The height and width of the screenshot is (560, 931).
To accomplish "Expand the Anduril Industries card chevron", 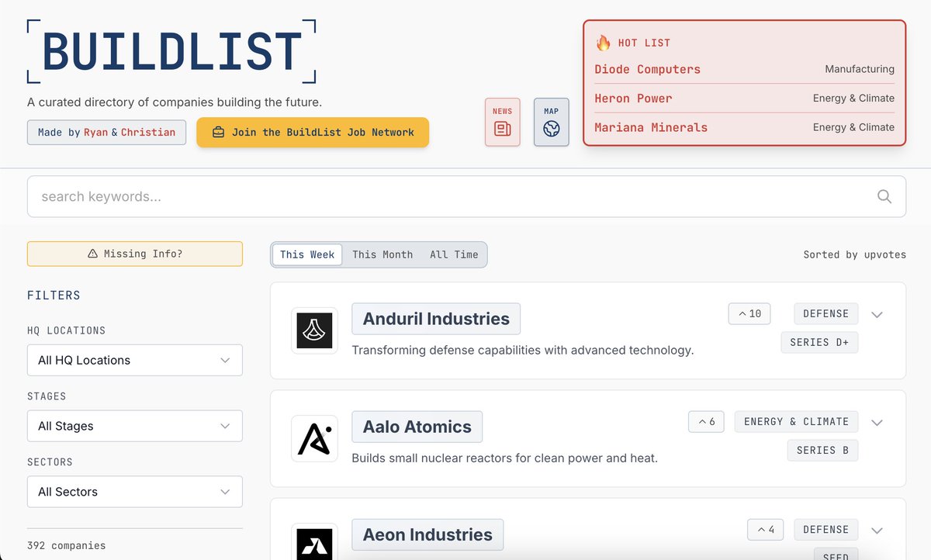I will [877, 314].
